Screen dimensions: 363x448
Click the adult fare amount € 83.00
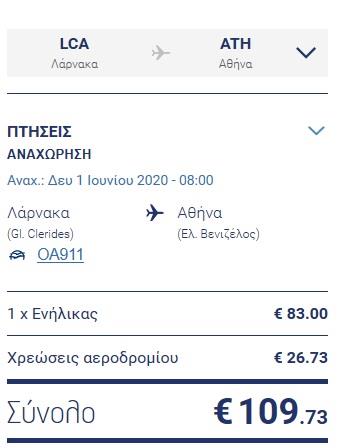[x=301, y=314]
